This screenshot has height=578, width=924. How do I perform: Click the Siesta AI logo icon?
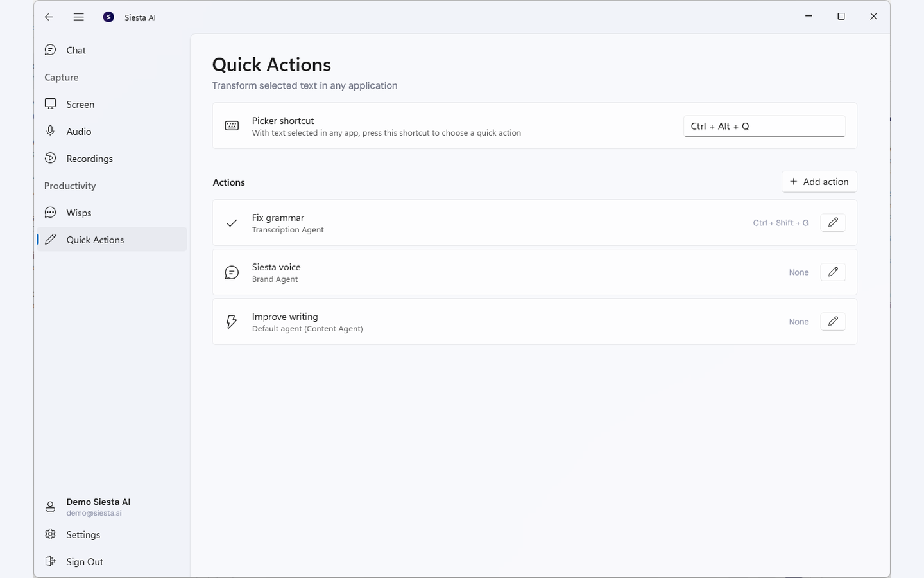click(108, 17)
